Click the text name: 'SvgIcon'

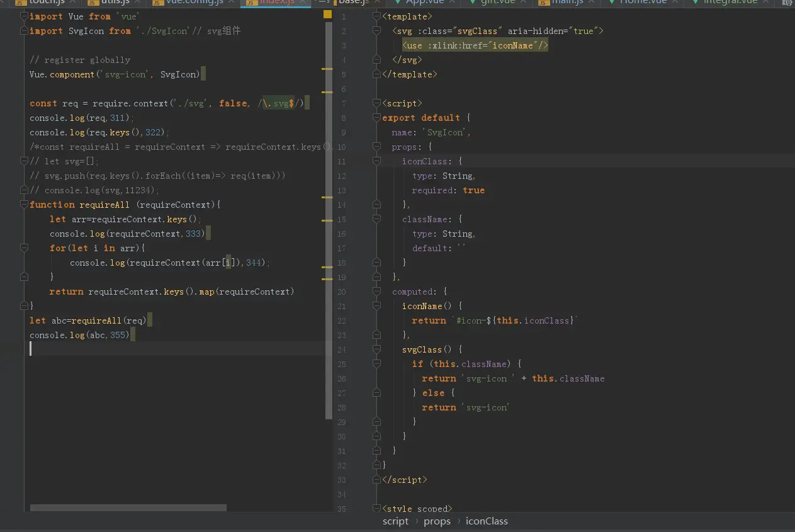click(x=431, y=132)
